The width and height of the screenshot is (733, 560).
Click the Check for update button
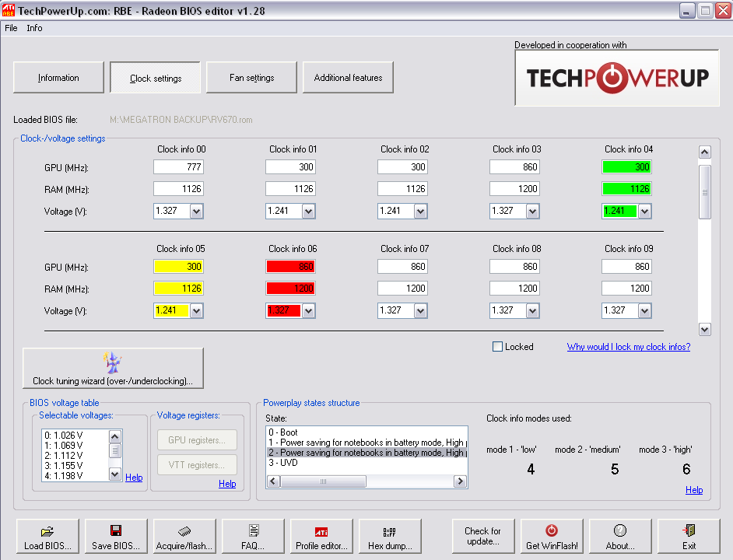tap(482, 537)
